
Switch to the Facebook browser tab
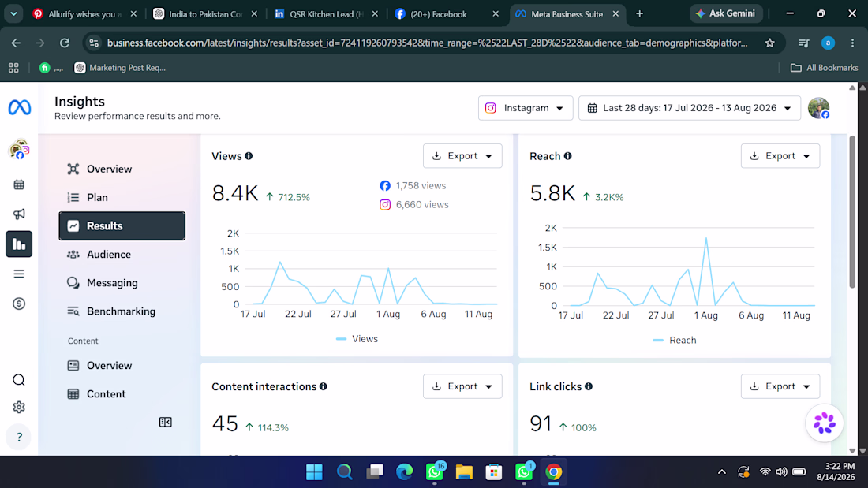coord(446,14)
